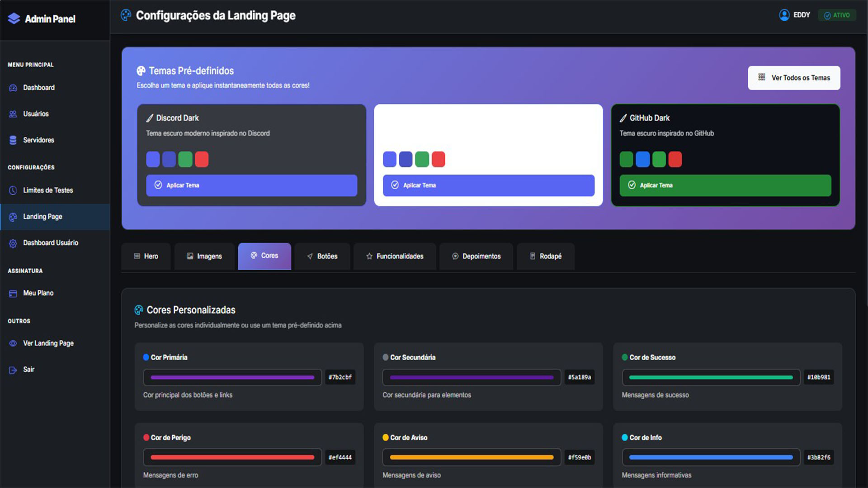Screen dimensions: 868x488
Task: Open Ver Todos os Temas
Action: (x=794, y=78)
